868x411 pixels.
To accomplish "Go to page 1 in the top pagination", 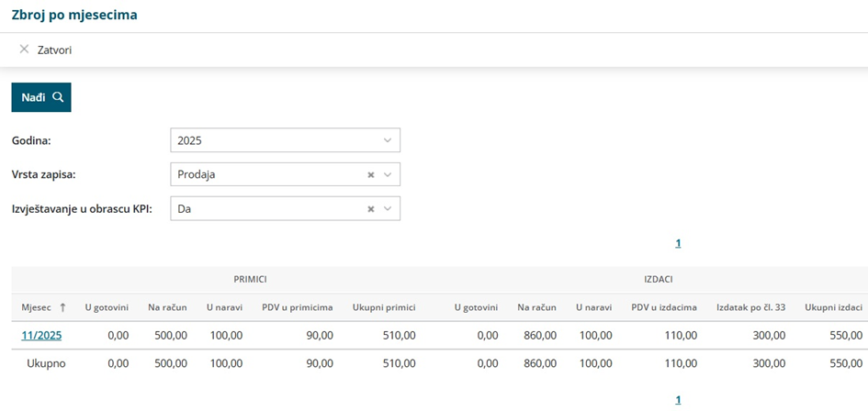I will (x=678, y=243).
